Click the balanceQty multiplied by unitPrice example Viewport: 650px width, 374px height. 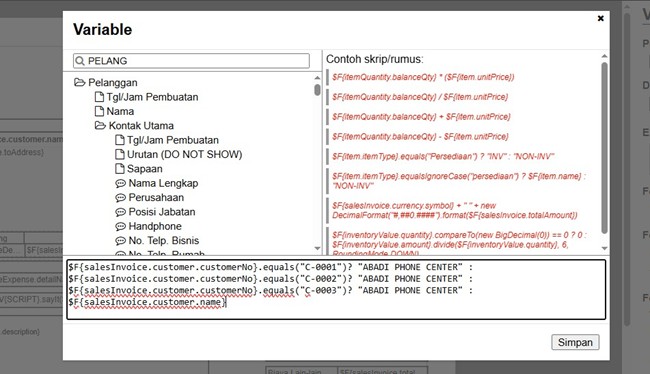[x=423, y=77]
